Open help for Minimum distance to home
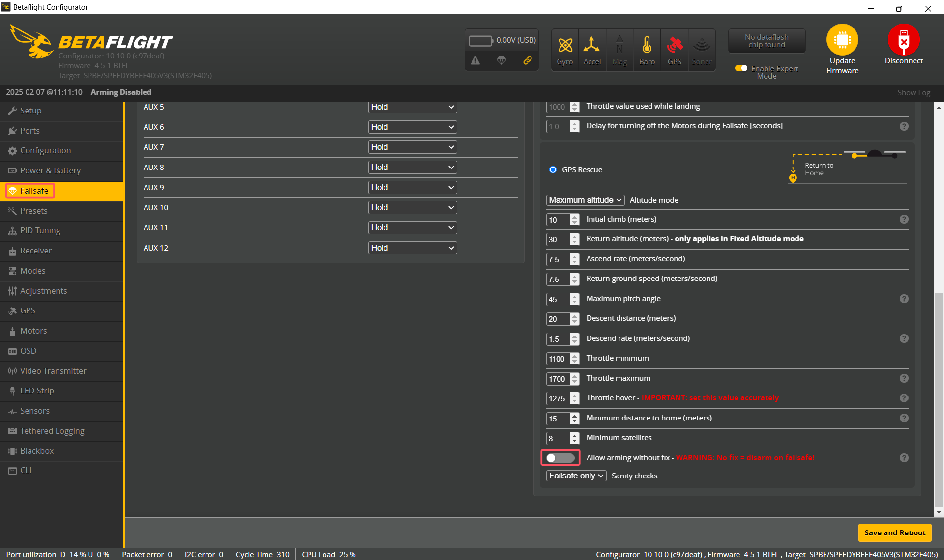 click(904, 418)
